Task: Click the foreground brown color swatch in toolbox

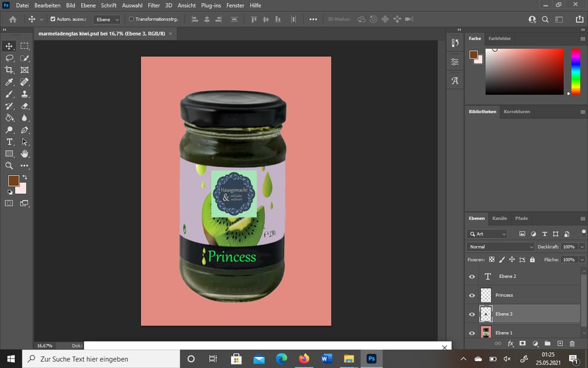Action: click(x=14, y=181)
